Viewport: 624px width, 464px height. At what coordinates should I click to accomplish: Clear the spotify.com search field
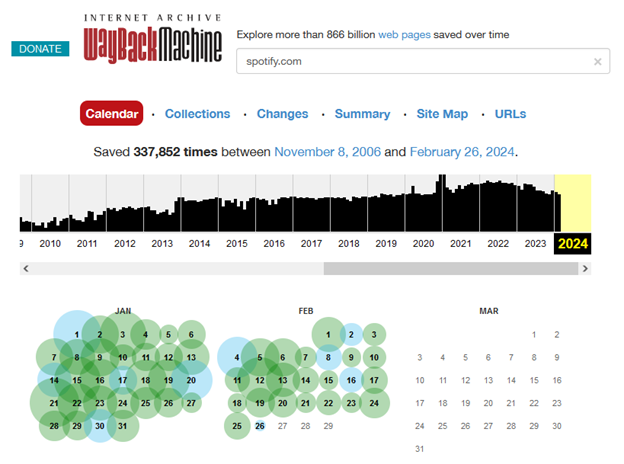(x=597, y=62)
